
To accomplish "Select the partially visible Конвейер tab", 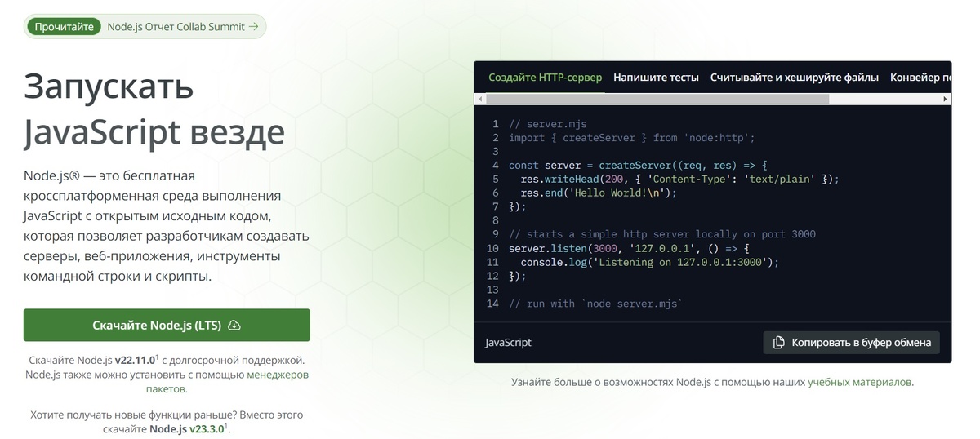I will tap(920, 78).
